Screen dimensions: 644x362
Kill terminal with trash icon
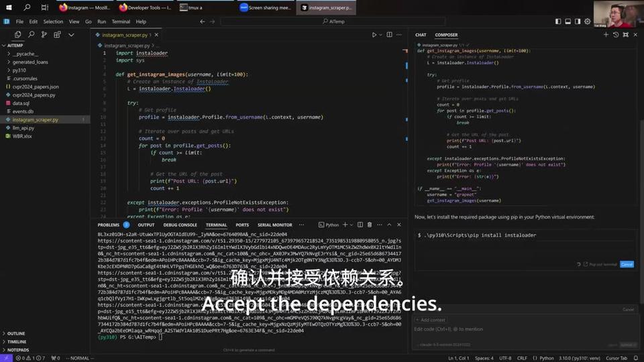(x=370, y=225)
